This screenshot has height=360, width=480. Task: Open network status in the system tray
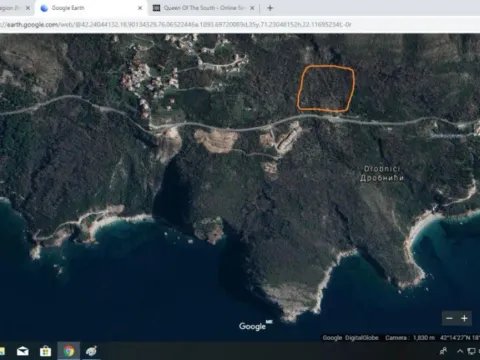coord(472,351)
